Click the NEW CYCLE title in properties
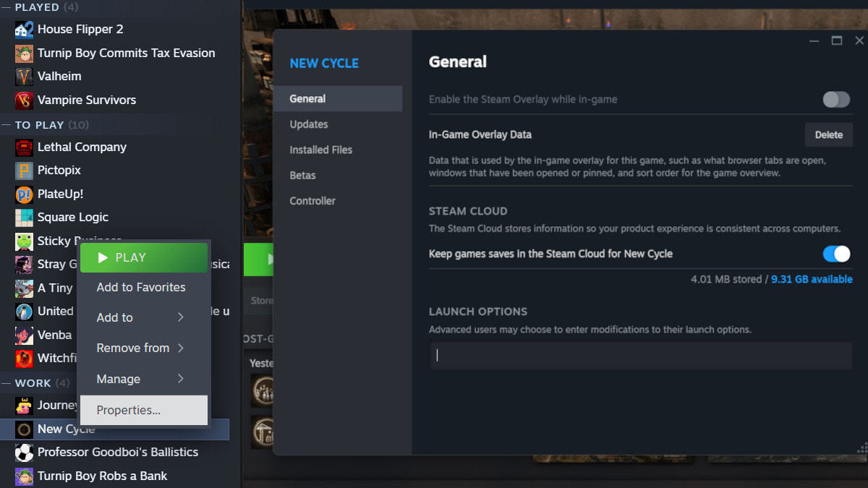Viewport: 868px width, 488px height. [x=324, y=64]
